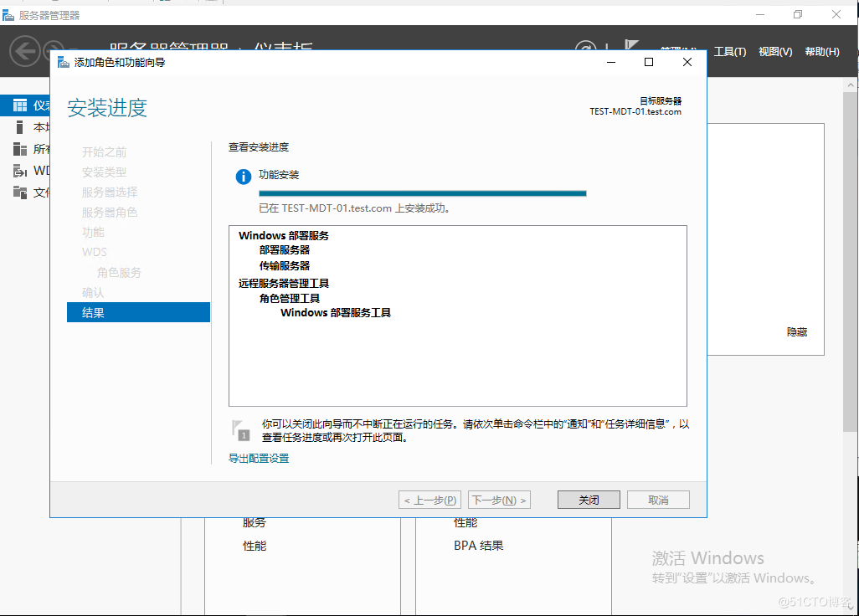Select the WDS icon in sidebar

pos(20,171)
